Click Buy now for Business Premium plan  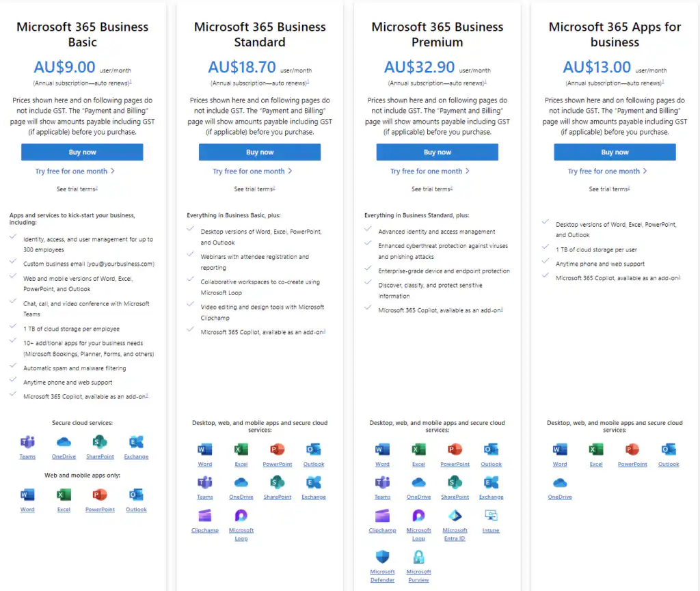(437, 152)
